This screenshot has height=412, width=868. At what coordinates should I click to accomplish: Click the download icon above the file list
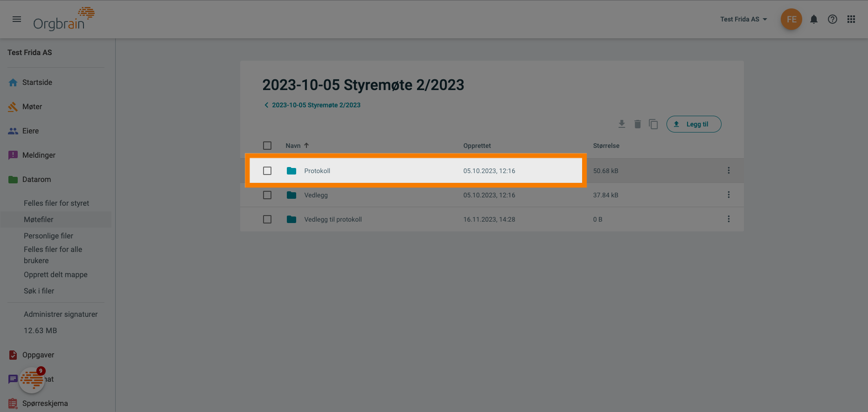pos(622,124)
